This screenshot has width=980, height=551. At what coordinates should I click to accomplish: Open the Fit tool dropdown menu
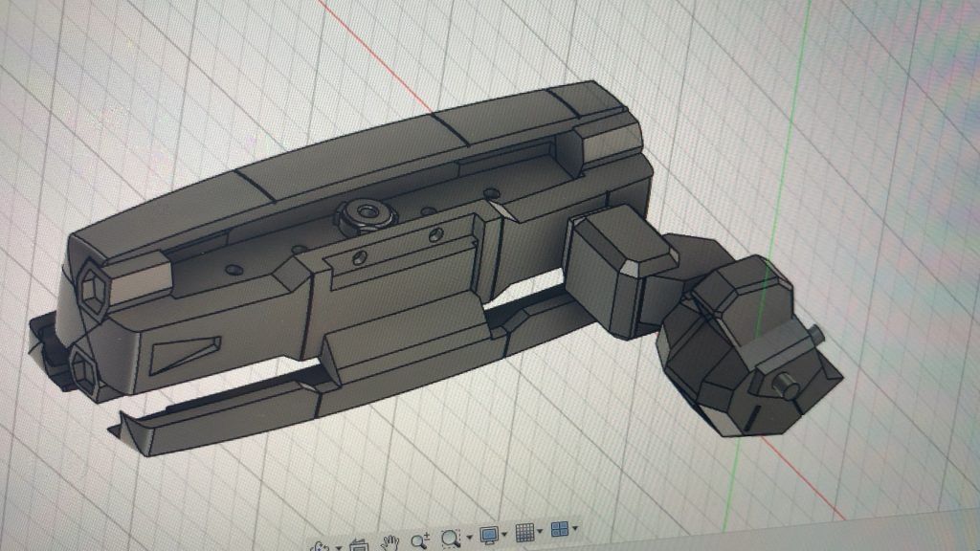point(469,536)
